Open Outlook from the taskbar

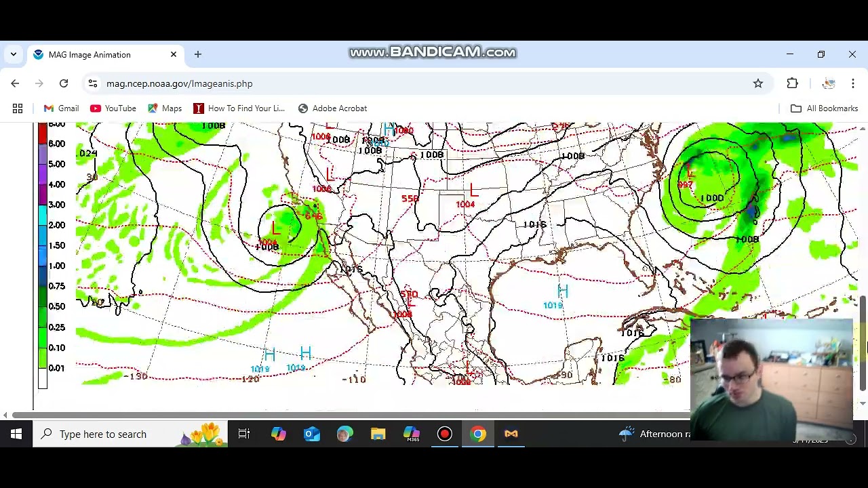[x=312, y=434]
